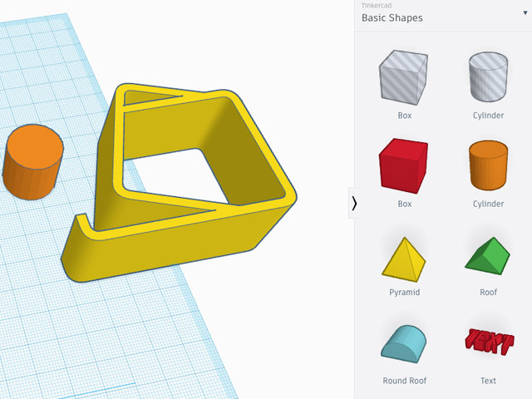Image resolution: width=532 pixels, height=399 pixels.
Task: Click the Box label under red cube
Action: point(404,204)
